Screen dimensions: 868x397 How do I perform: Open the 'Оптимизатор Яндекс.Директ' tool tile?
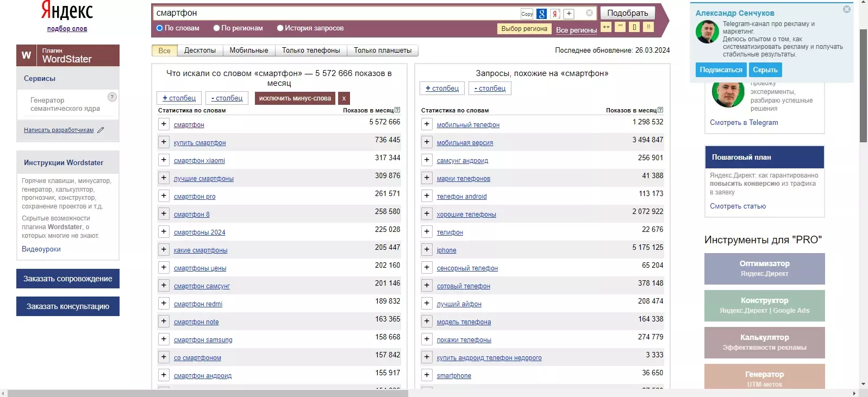click(765, 269)
